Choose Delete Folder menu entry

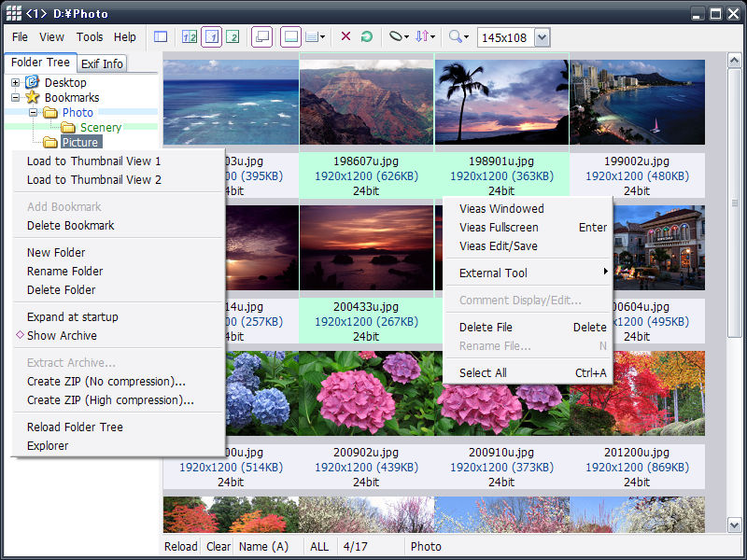(119, 289)
